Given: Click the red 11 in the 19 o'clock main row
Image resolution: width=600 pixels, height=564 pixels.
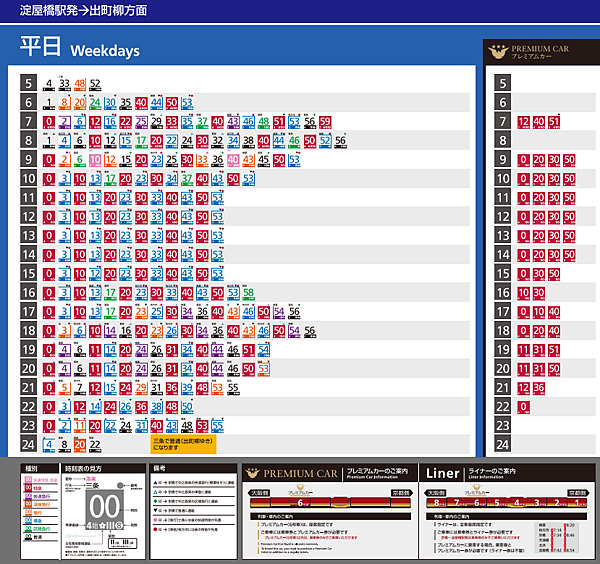Looking at the screenshot, I should pos(95,350).
